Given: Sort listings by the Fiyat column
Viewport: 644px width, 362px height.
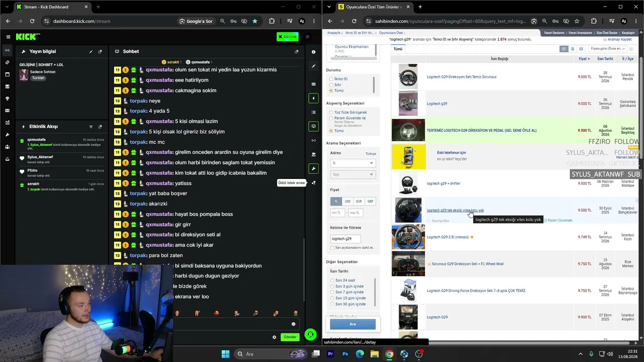Looking at the screenshot, I should click(x=584, y=59).
